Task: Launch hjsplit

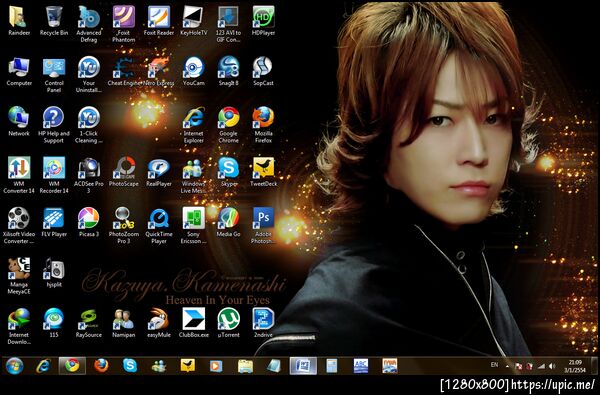Action: 54,272
